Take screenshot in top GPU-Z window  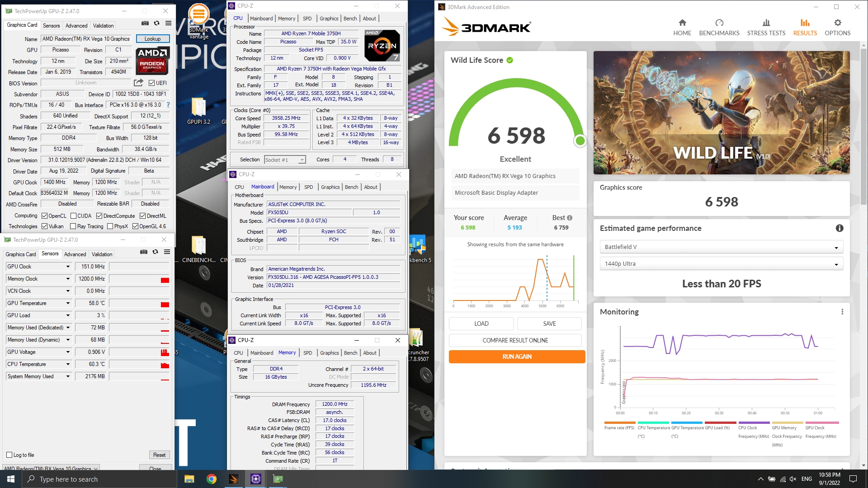(145, 23)
